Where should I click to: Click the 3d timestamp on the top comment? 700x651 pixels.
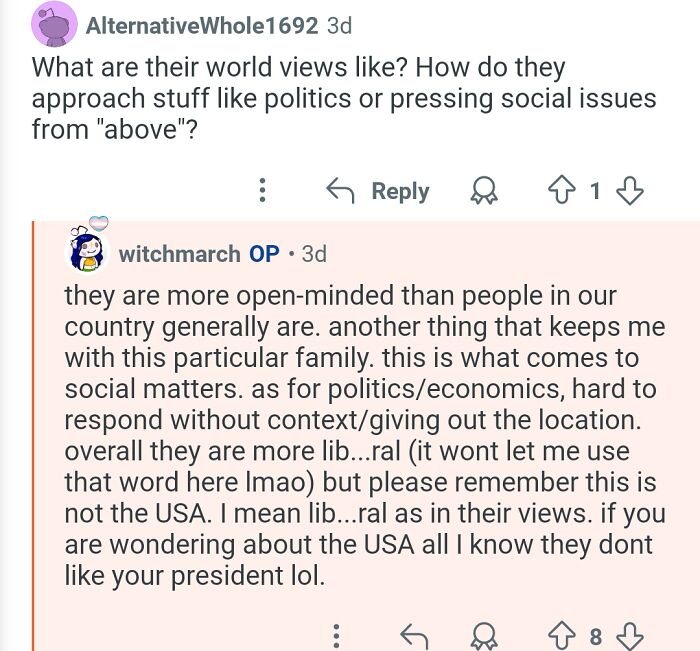click(340, 26)
